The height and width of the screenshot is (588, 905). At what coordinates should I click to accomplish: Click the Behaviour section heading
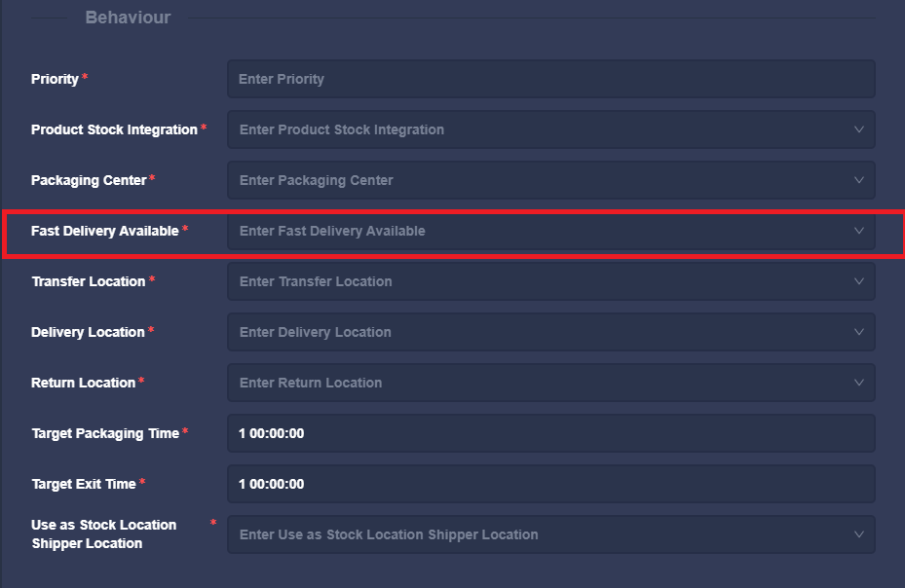129,18
